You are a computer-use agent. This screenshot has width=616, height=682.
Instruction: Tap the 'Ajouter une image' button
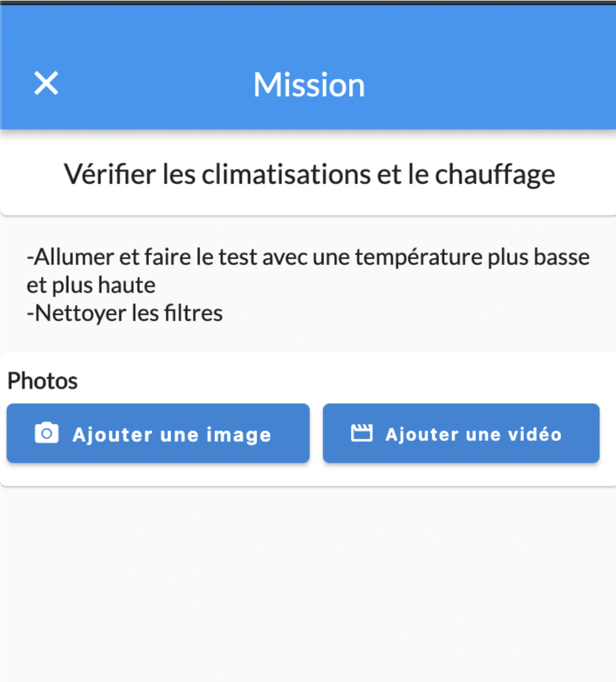pyautogui.click(x=158, y=433)
